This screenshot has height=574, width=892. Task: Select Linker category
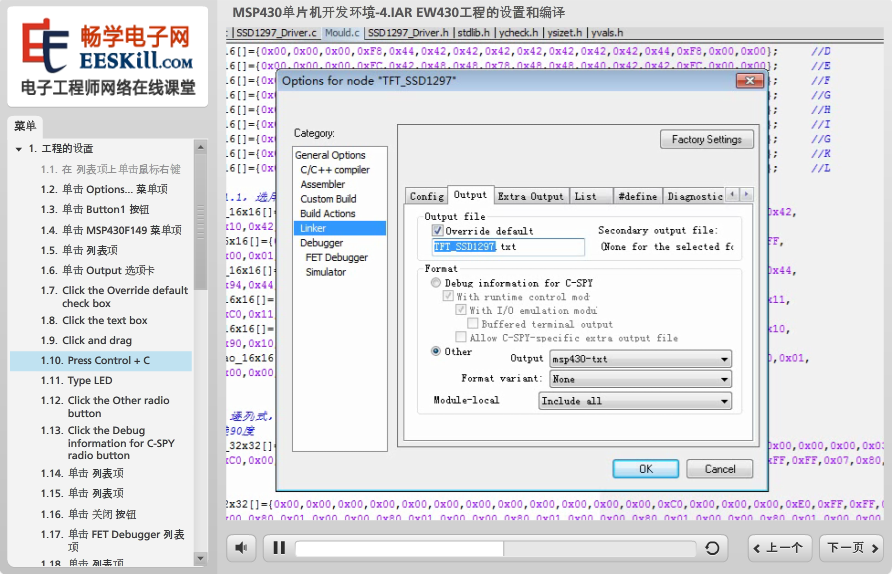click(340, 228)
